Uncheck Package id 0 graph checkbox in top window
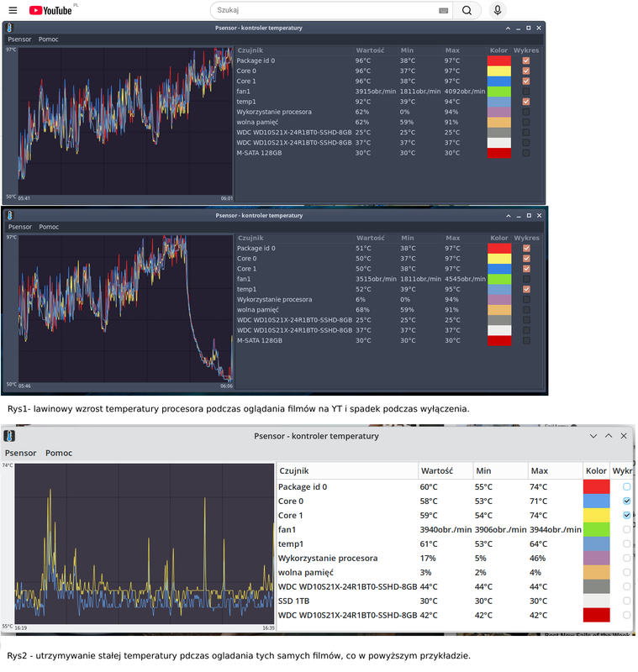This screenshot has width=638, height=672. click(x=526, y=60)
